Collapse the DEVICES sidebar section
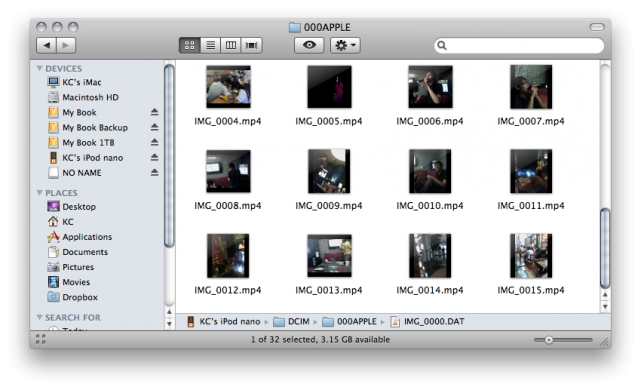The height and width of the screenshot is (390, 640). [x=40, y=68]
